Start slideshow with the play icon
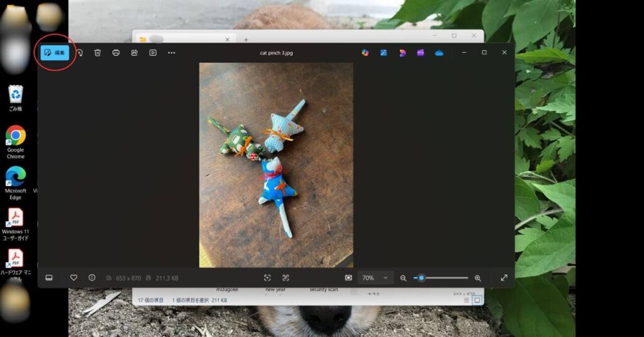This screenshot has height=337, width=644. tap(153, 53)
